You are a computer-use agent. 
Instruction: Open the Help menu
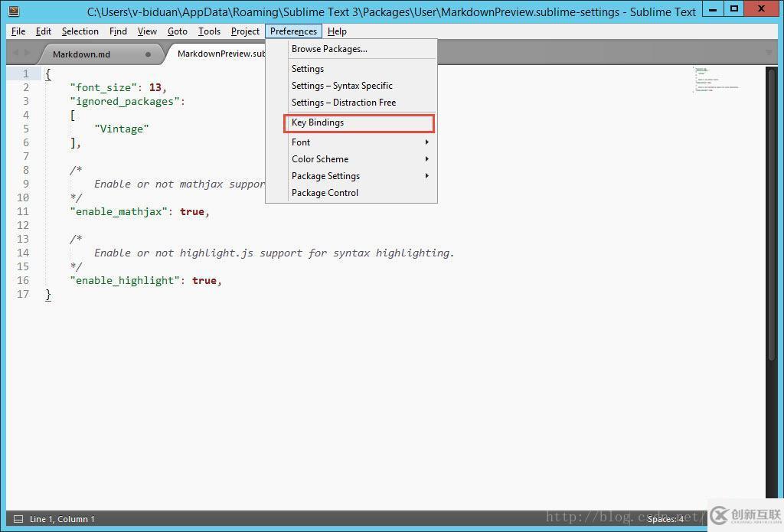point(337,31)
